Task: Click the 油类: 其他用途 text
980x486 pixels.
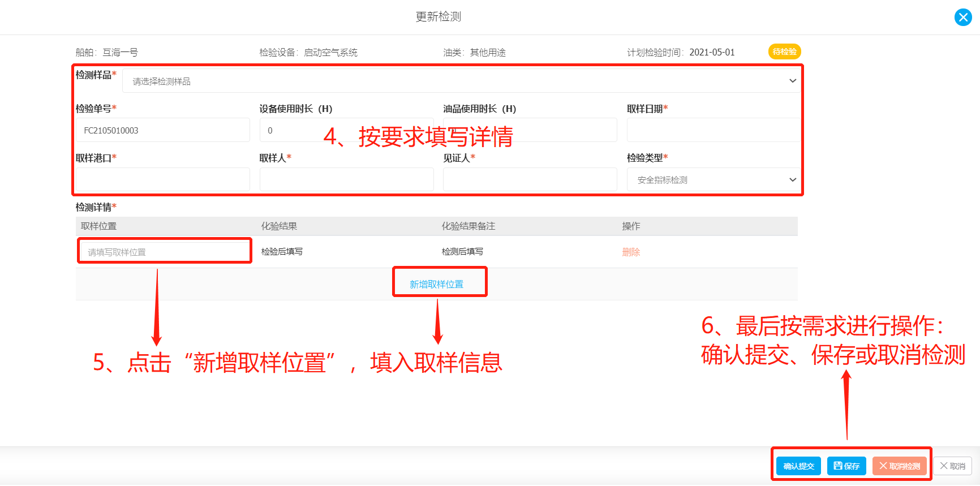Action: [x=475, y=52]
